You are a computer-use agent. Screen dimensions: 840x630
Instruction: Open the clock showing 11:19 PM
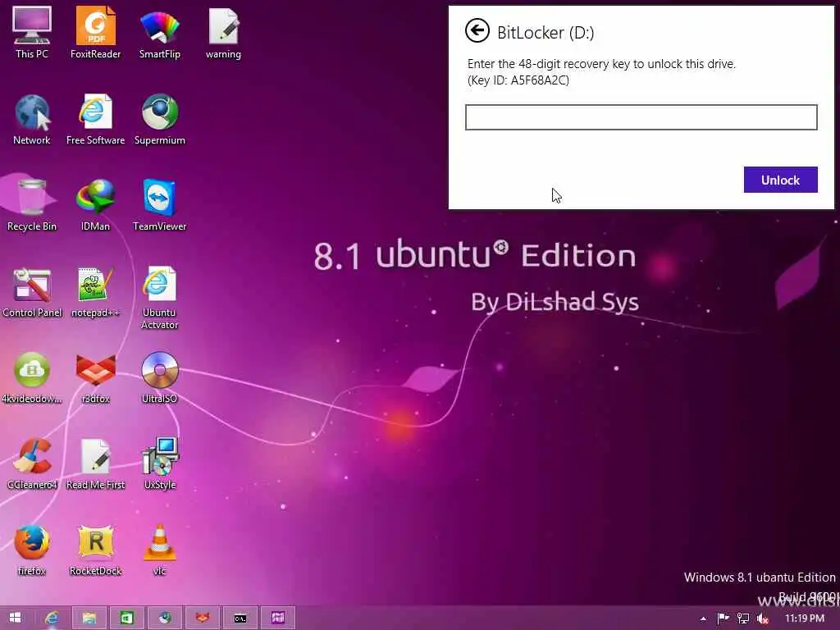[x=804, y=619]
